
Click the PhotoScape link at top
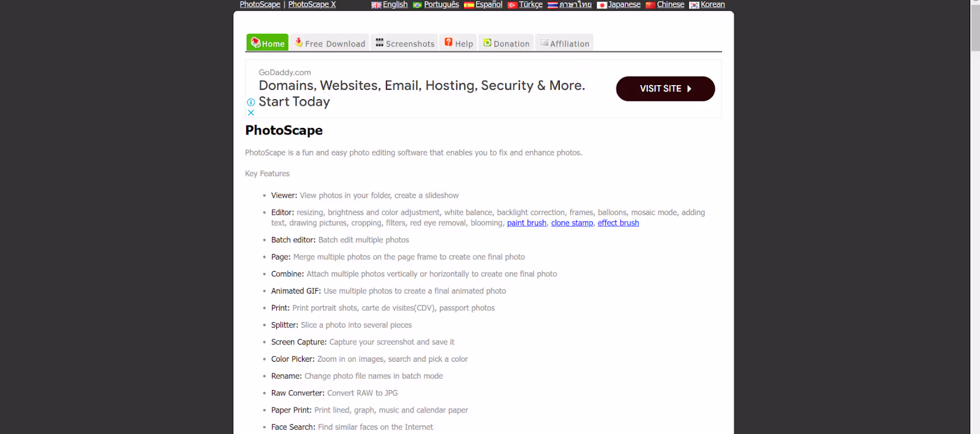click(x=260, y=4)
